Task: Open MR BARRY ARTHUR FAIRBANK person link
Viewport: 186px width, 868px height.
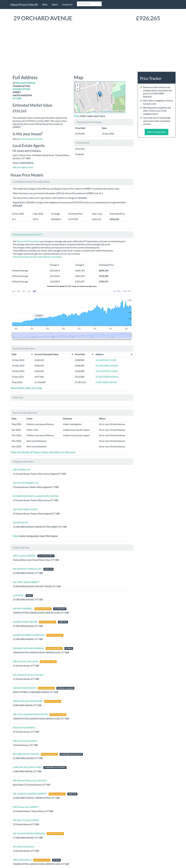Action: tap(28, 648)
